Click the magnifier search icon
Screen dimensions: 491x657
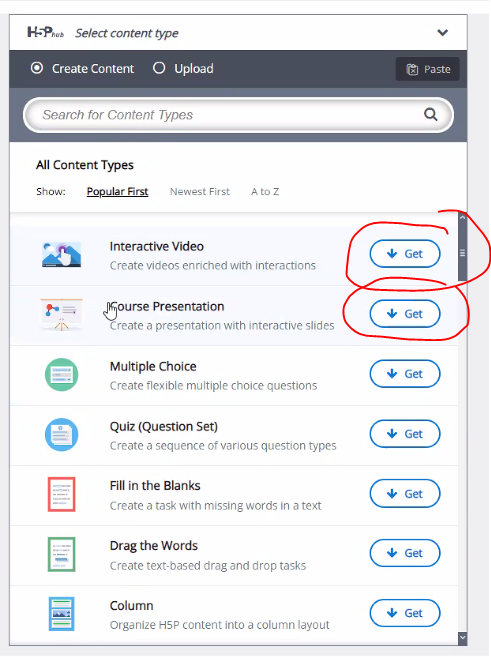[431, 114]
